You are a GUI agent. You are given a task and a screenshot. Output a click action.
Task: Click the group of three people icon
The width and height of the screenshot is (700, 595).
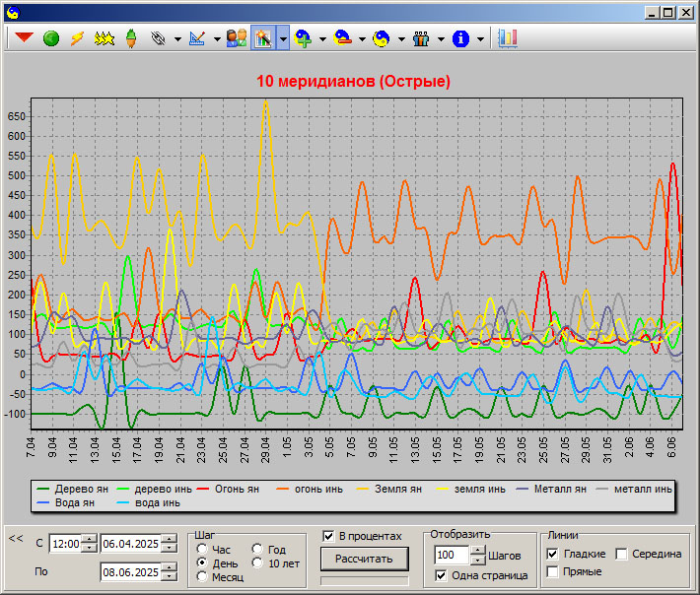tap(421, 38)
